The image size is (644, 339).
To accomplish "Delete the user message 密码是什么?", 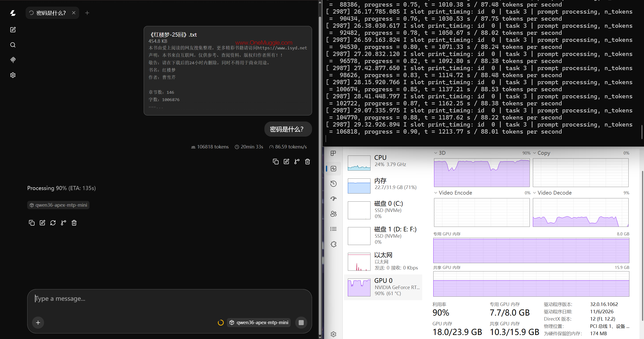I will (x=308, y=162).
